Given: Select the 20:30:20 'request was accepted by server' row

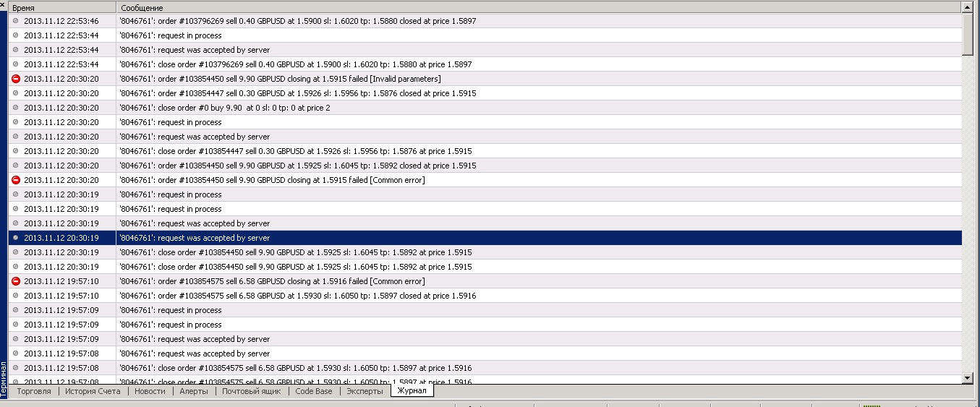Looking at the screenshot, I should 485,137.
